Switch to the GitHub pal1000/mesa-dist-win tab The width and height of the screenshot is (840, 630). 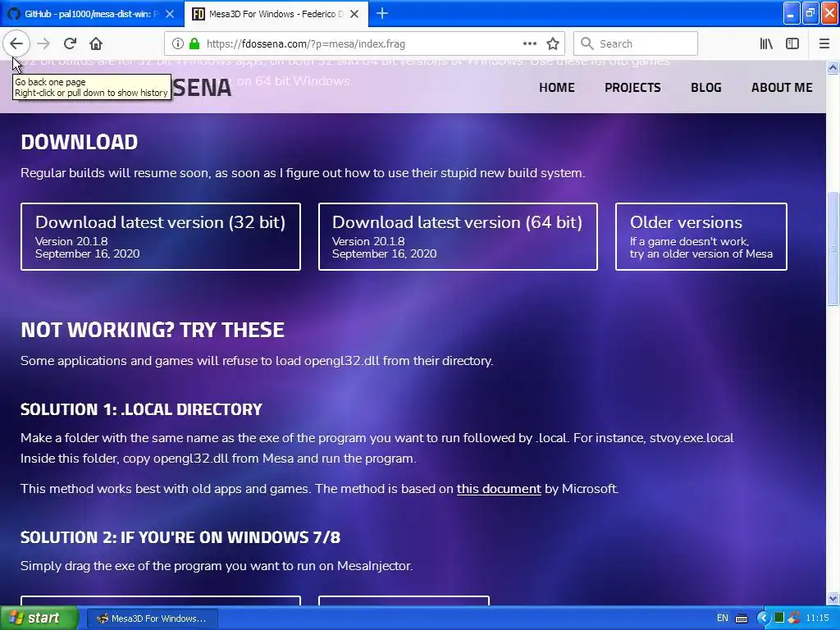tap(92, 14)
